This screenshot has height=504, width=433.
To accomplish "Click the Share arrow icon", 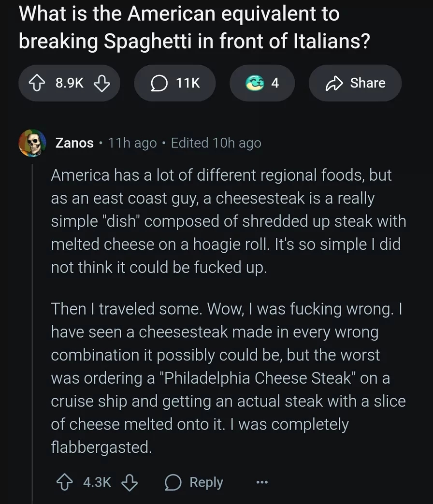I will click(x=334, y=83).
